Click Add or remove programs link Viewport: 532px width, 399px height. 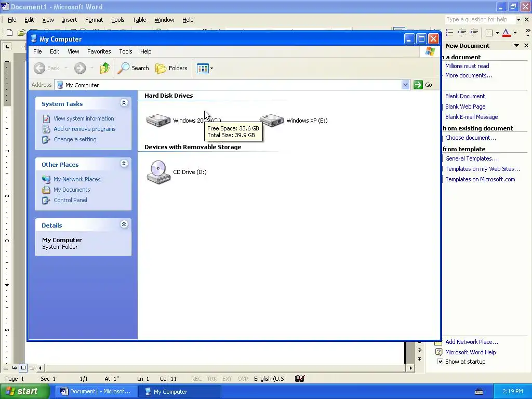(85, 129)
